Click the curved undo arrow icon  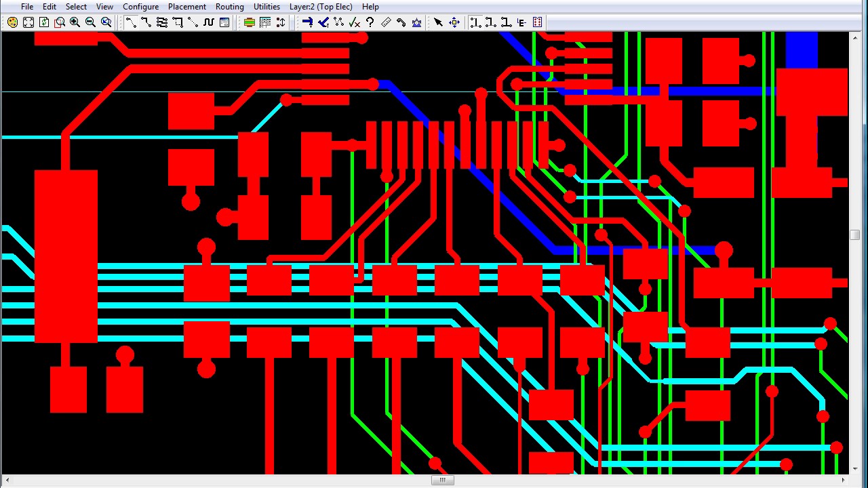pos(401,22)
